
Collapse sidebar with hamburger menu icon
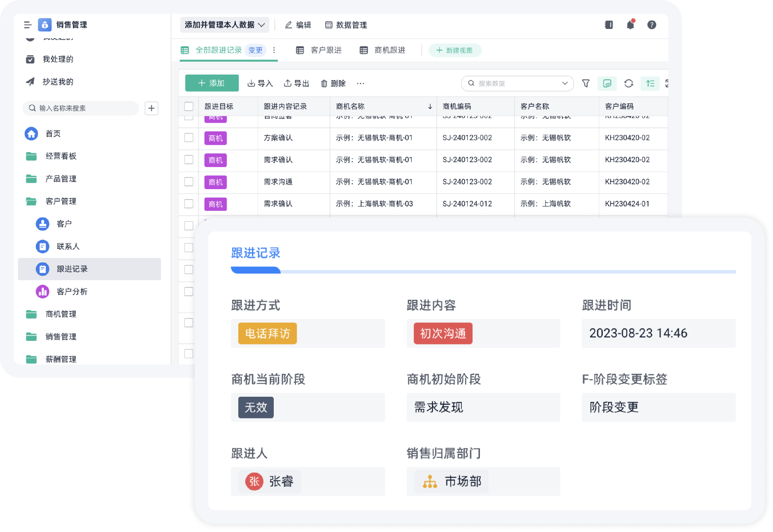(27, 25)
